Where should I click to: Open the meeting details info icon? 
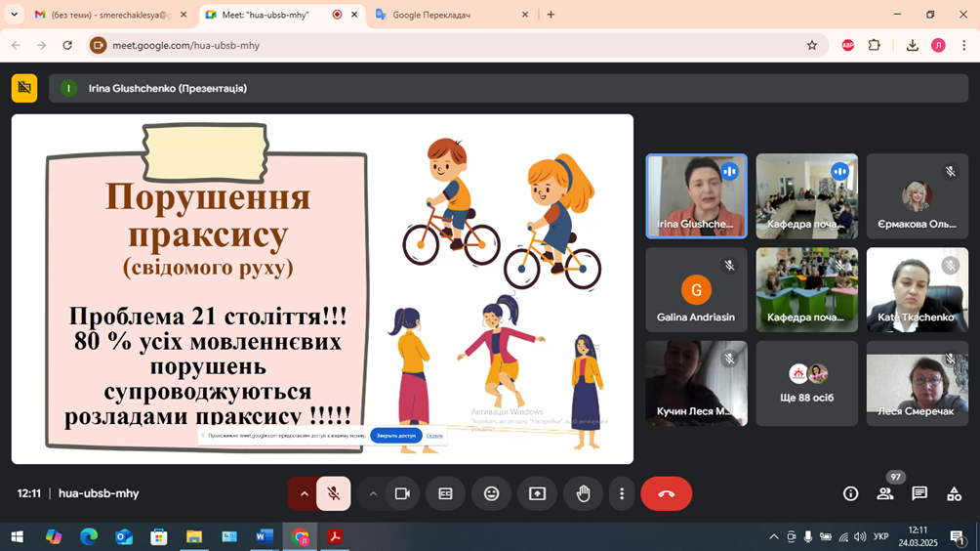point(850,494)
